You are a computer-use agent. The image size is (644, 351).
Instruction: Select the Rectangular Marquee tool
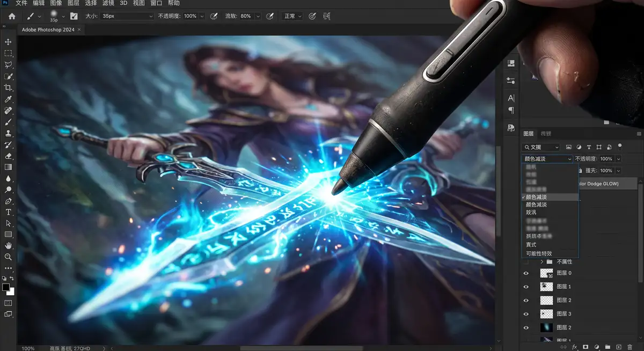click(8, 54)
